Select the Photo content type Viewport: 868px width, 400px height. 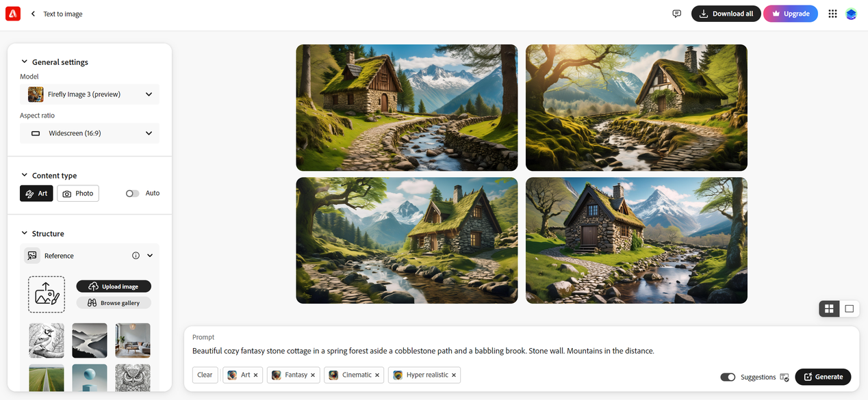(78, 194)
